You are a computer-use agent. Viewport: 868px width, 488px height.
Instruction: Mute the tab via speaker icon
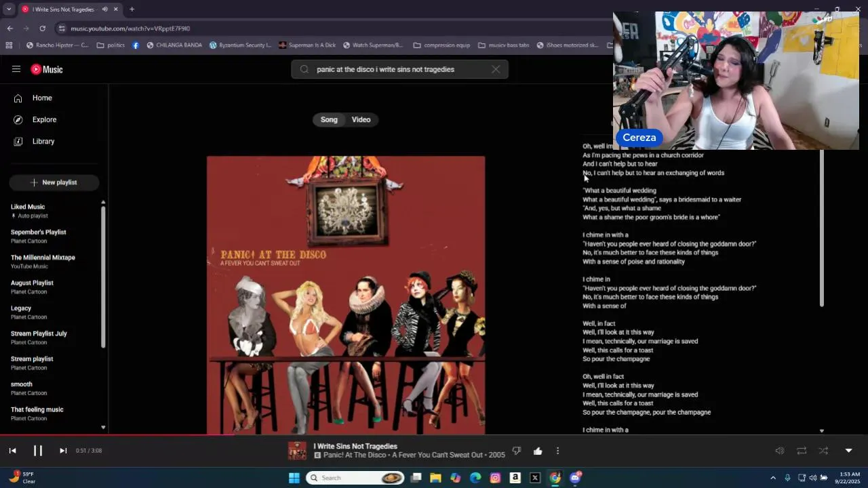[105, 9]
